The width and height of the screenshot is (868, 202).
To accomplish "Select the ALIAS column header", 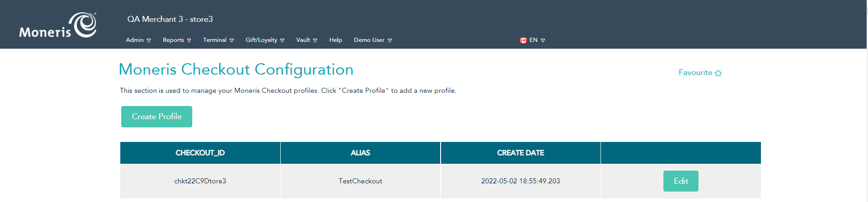I will (360, 153).
